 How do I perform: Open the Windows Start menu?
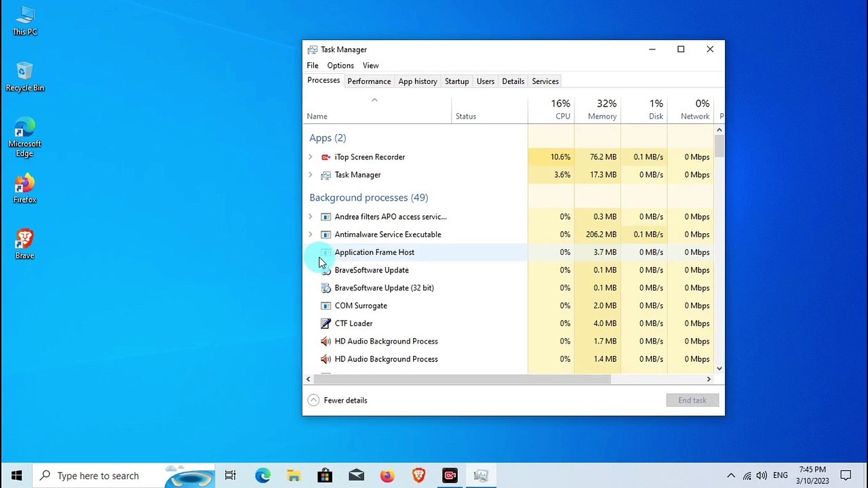(16, 476)
